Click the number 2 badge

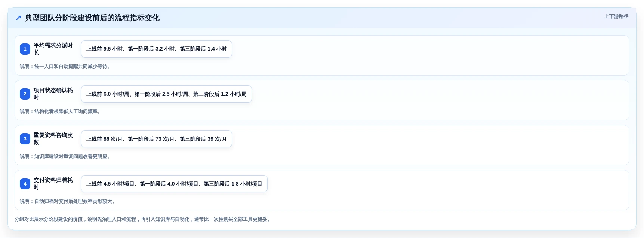tap(25, 94)
